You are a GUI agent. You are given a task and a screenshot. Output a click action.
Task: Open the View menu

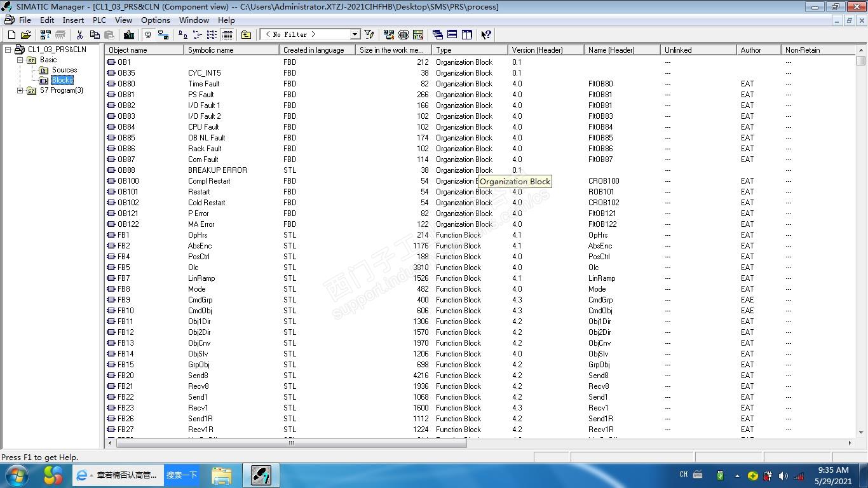(123, 20)
